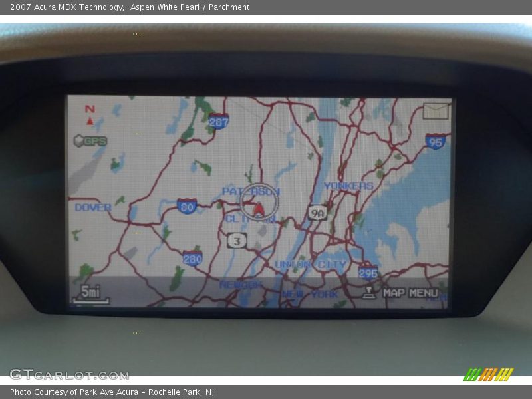
Task: Select the Route 9A shield
Action: [x=317, y=213]
